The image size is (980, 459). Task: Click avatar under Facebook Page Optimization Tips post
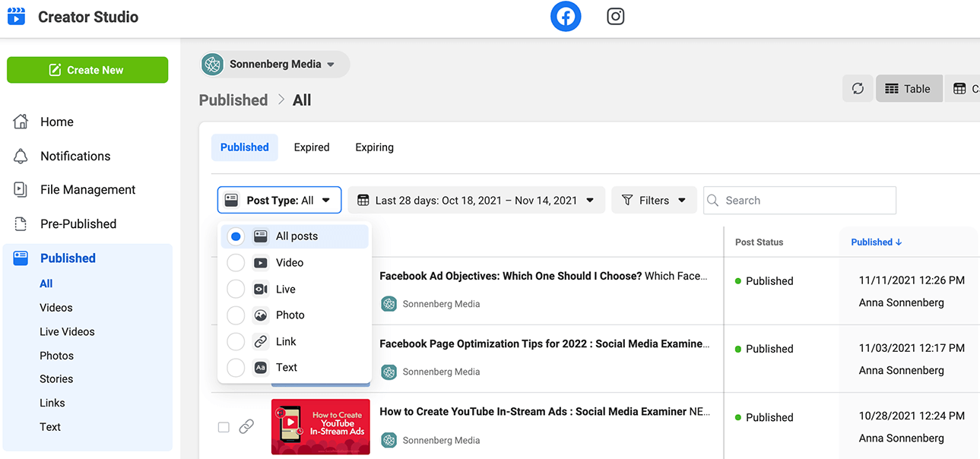[389, 372]
